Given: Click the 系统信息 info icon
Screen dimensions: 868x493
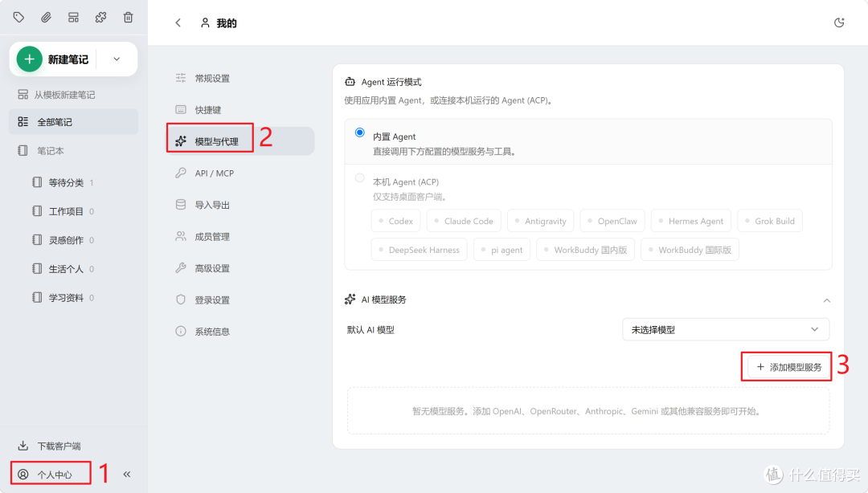Looking at the screenshot, I should 181,331.
